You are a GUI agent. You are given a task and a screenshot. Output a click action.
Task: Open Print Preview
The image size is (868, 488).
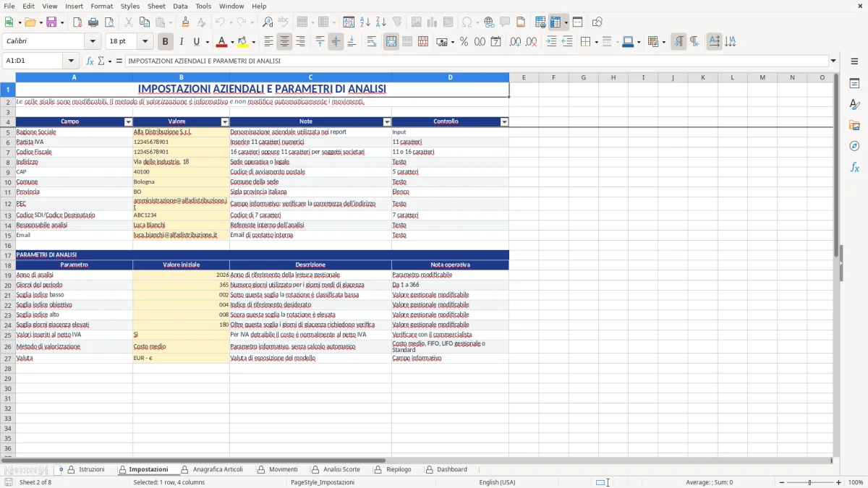pos(109,22)
